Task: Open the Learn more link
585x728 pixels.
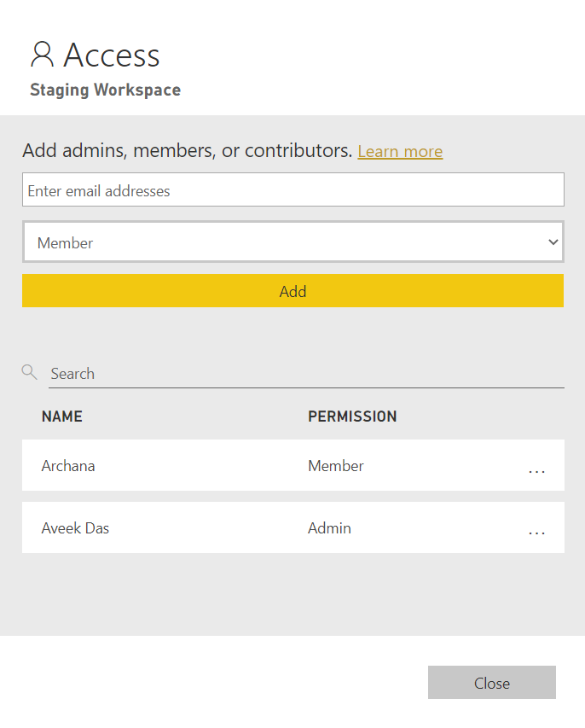Action: point(400,152)
